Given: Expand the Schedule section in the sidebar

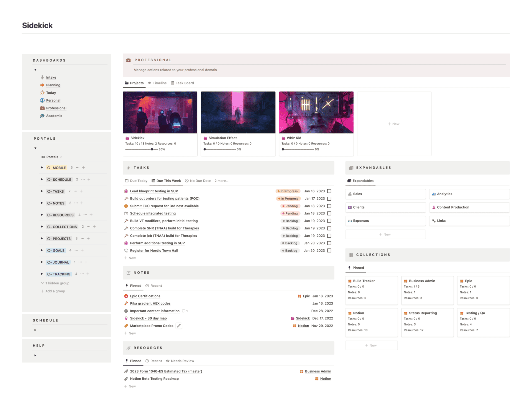Looking at the screenshot, I should point(35,330).
